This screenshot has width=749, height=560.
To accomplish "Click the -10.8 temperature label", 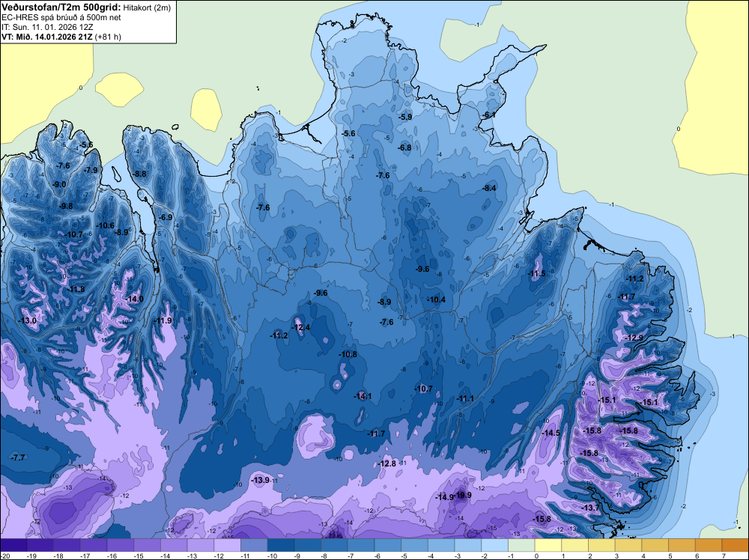I will click(348, 354).
